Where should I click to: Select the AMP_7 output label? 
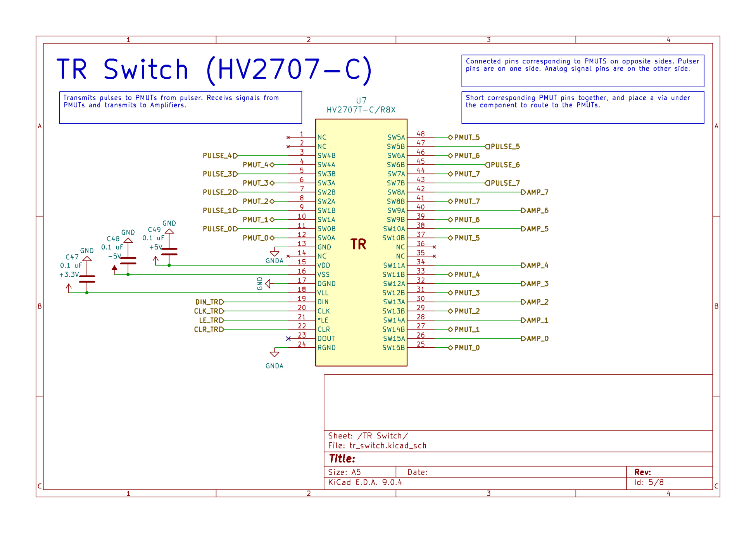(535, 192)
